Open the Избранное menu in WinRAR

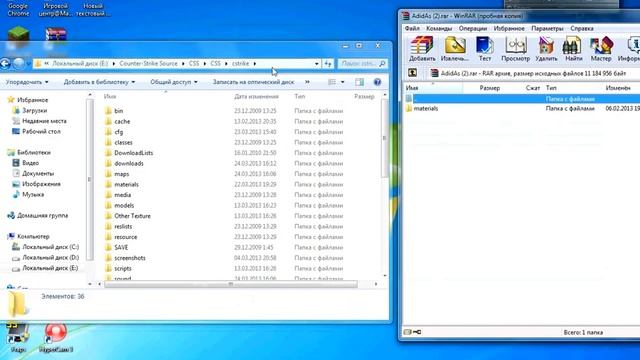coord(509,29)
